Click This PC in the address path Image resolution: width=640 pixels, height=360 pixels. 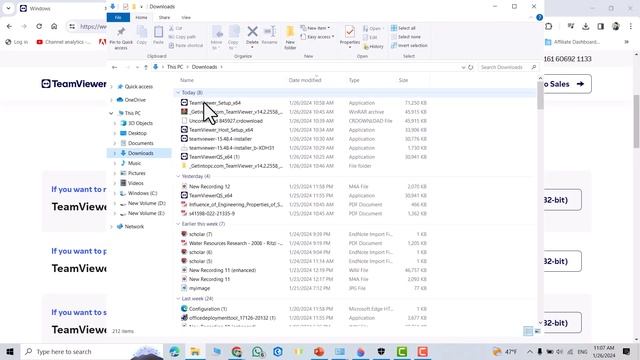(175, 67)
